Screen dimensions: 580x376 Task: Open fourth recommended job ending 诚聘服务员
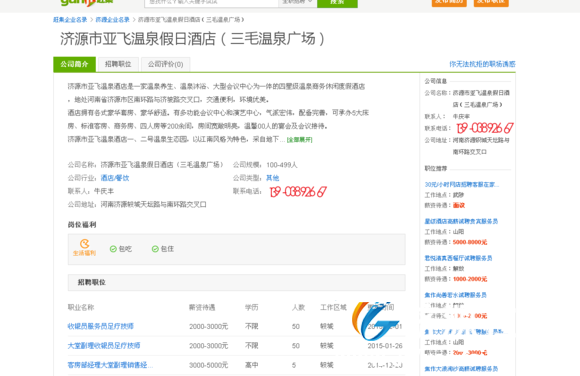(455, 295)
